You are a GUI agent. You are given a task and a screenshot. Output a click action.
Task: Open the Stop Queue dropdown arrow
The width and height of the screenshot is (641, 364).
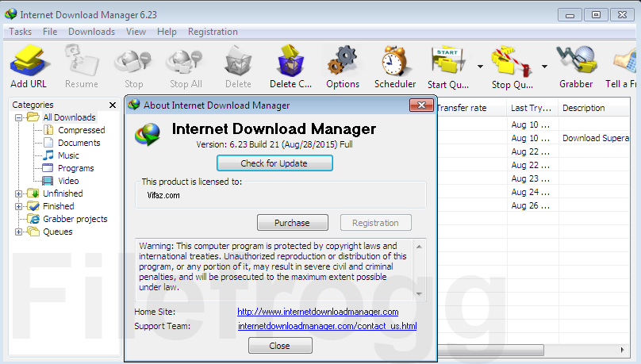coord(544,66)
